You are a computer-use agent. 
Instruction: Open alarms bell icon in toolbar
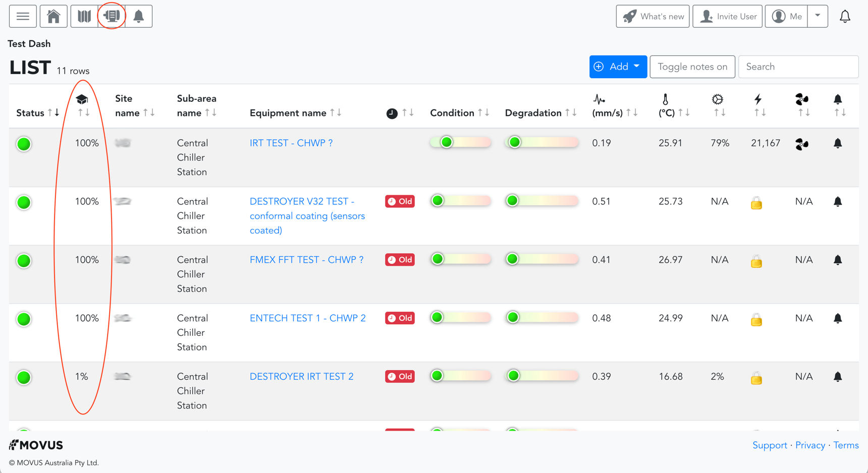pos(139,16)
